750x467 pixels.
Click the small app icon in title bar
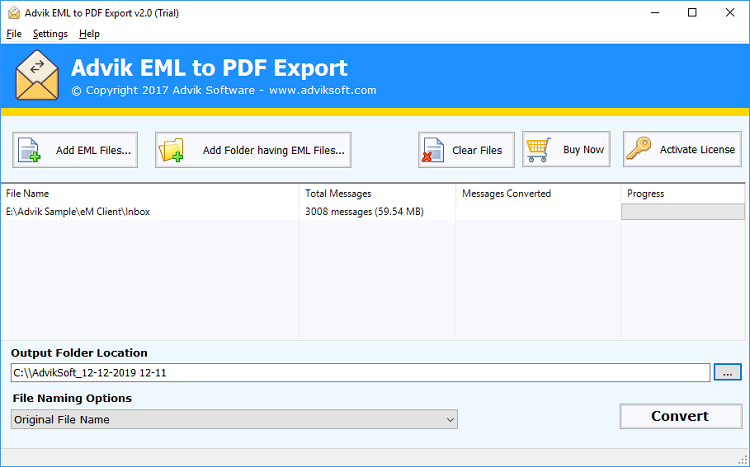(x=14, y=12)
